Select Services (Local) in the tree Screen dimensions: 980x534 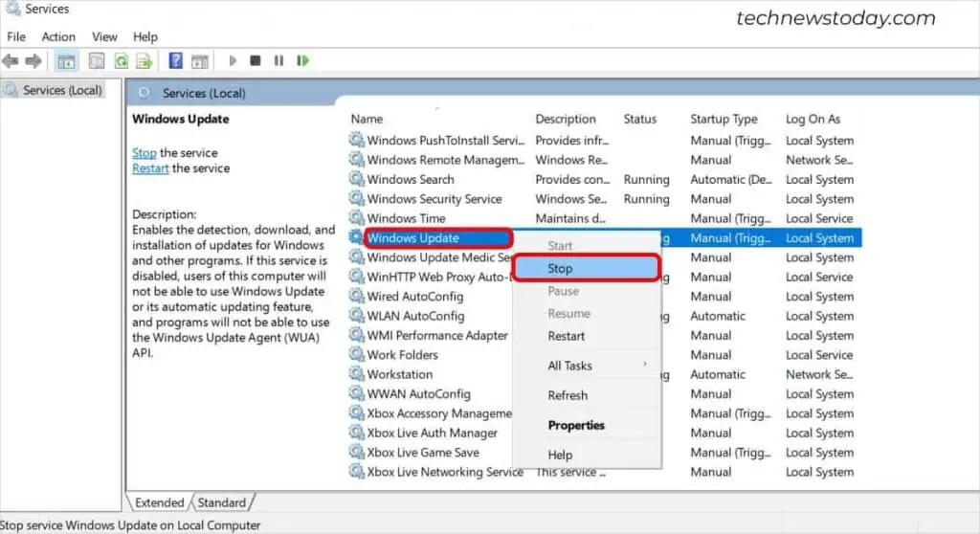pos(62,90)
